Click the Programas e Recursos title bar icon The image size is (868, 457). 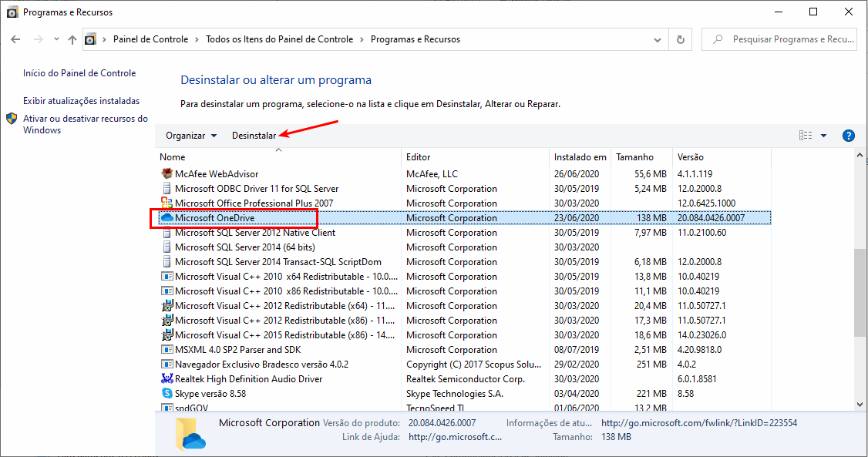coord(12,12)
